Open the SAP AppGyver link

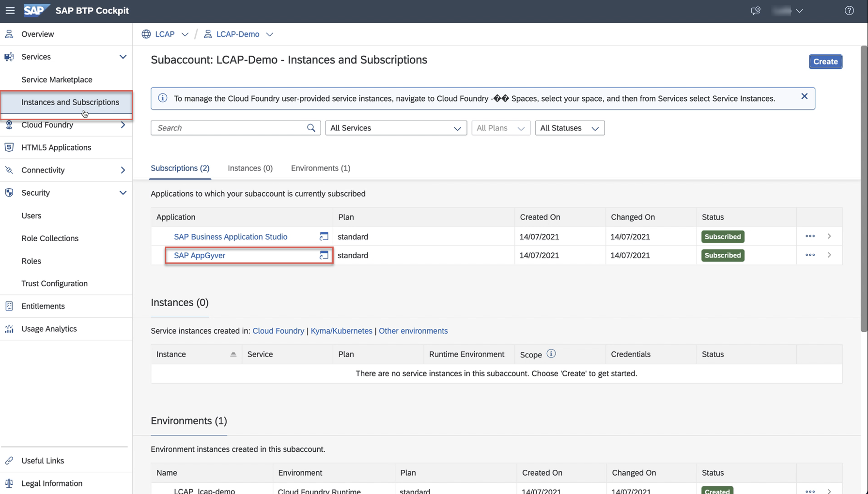tap(200, 255)
